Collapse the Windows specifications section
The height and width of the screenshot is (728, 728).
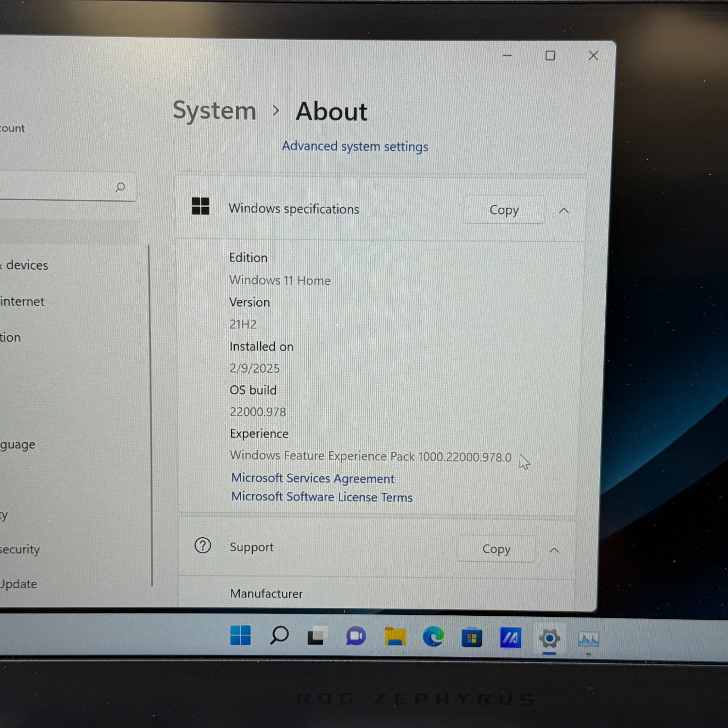coord(563,211)
